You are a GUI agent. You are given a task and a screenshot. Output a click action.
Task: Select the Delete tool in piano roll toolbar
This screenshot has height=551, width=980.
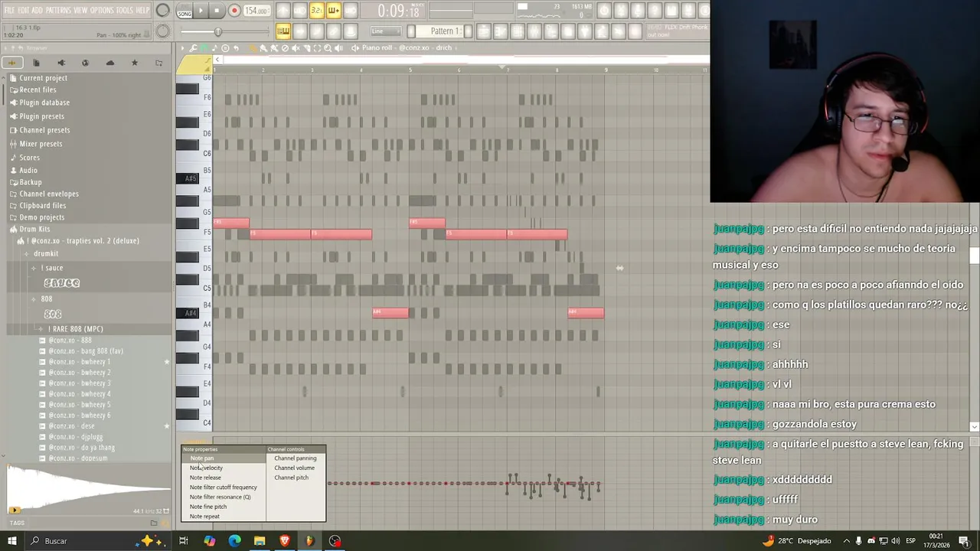click(x=285, y=47)
